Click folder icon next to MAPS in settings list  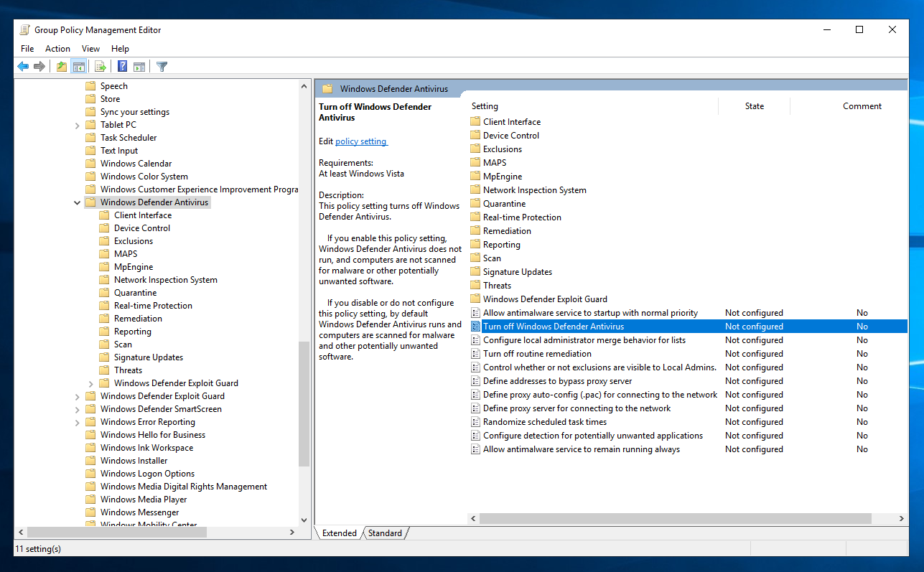point(475,163)
